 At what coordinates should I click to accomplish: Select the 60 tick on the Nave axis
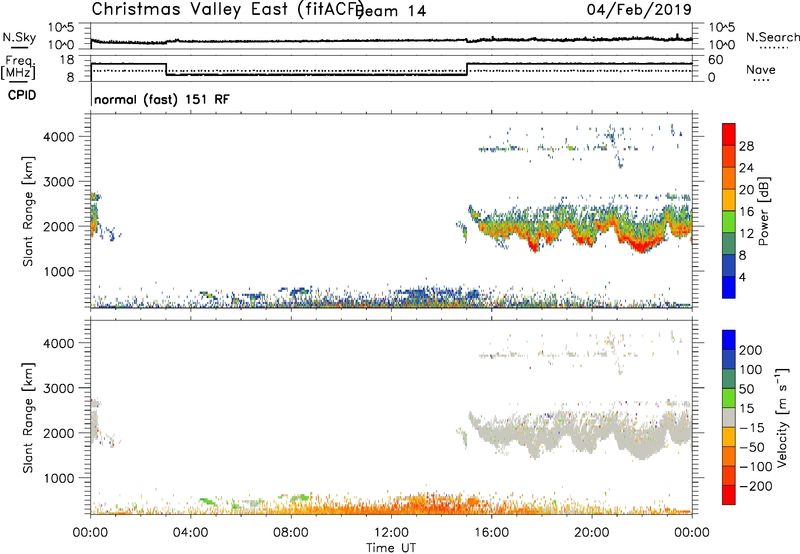coord(715,60)
